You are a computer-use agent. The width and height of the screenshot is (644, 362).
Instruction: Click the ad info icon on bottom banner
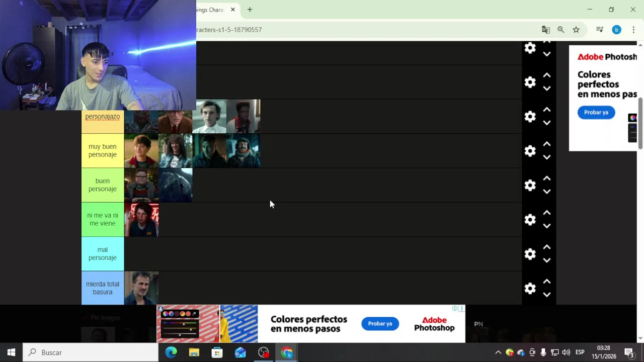(x=455, y=308)
